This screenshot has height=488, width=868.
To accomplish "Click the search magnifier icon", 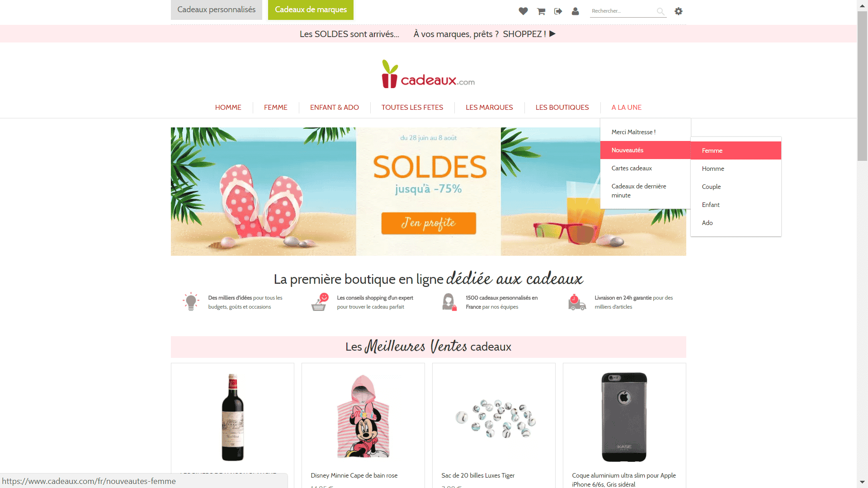I will (x=660, y=11).
